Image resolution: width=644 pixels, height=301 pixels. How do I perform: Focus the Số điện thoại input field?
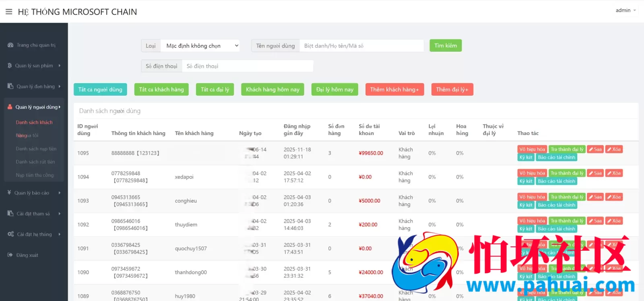click(x=248, y=66)
